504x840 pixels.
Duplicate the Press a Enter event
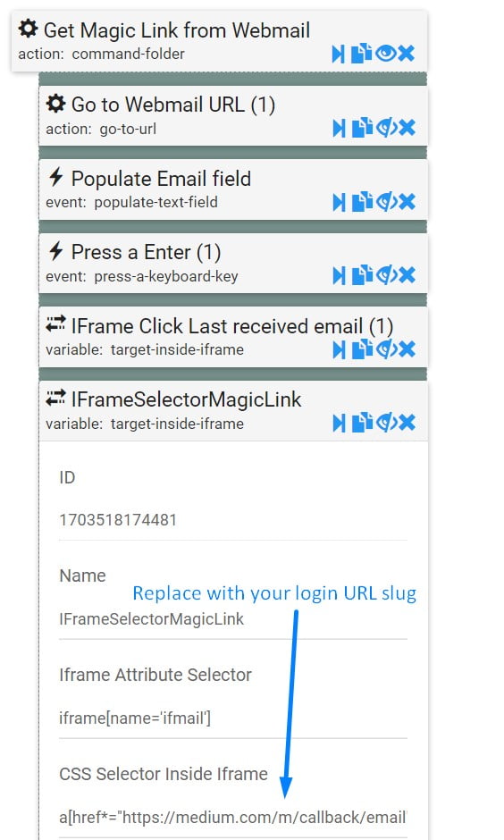(362, 275)
